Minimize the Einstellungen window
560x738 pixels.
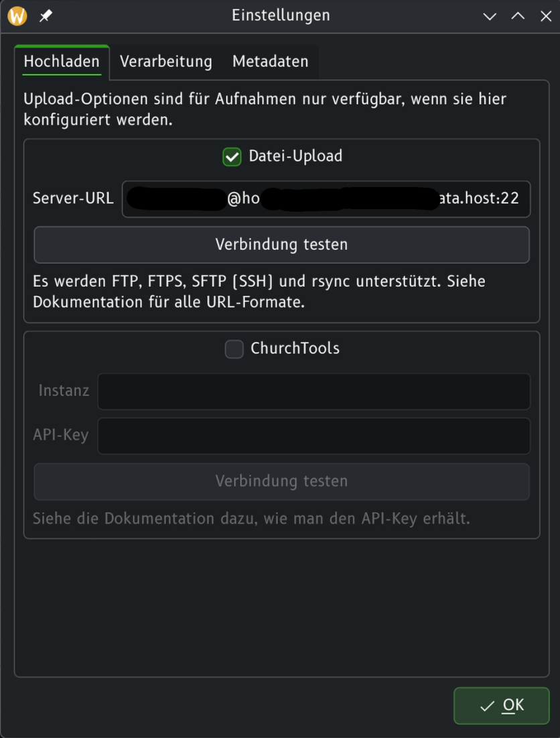[x=491, y=16]
